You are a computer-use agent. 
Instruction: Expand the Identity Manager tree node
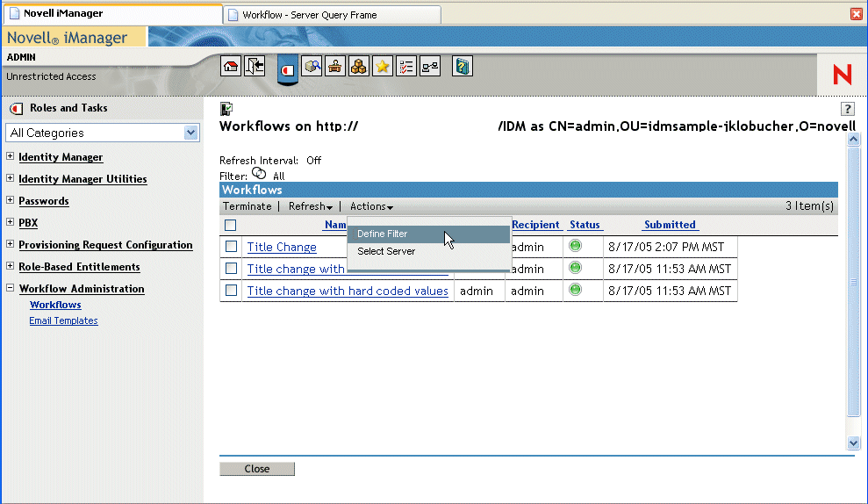[x=11, y=157]
